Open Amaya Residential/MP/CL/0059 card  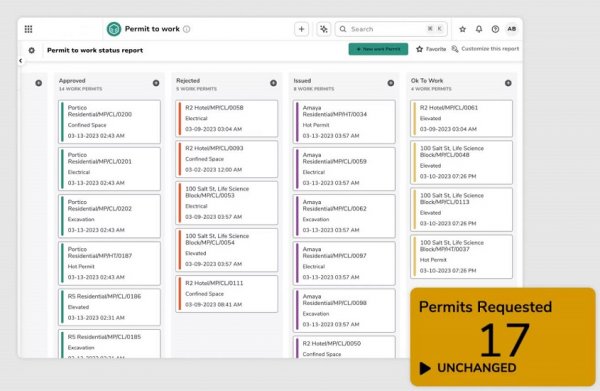coord(344,169)
